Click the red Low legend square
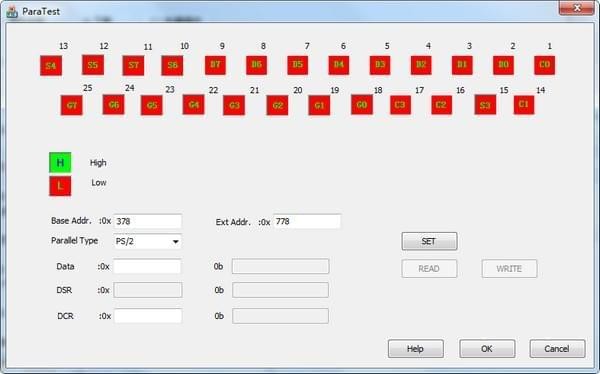This screenshot has width=600, height=374. pyautogui.click(x=60, y=186)
